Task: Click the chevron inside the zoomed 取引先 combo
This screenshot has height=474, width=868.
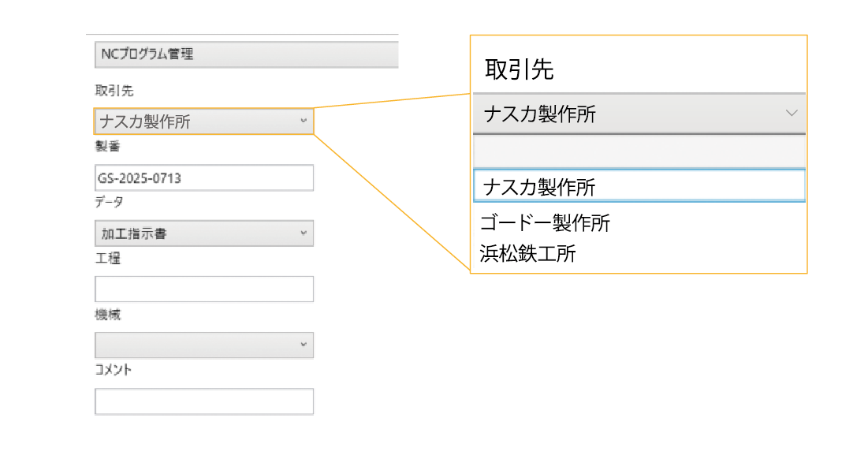Action: tap(792, 114)
